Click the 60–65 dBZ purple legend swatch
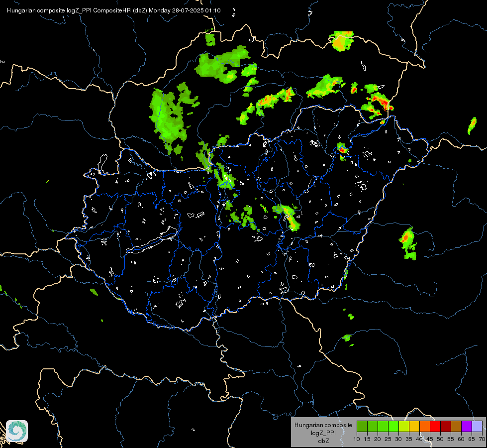The width and height of the screenshot is (487, 448). pyautogui.click(x=467, y=426)
